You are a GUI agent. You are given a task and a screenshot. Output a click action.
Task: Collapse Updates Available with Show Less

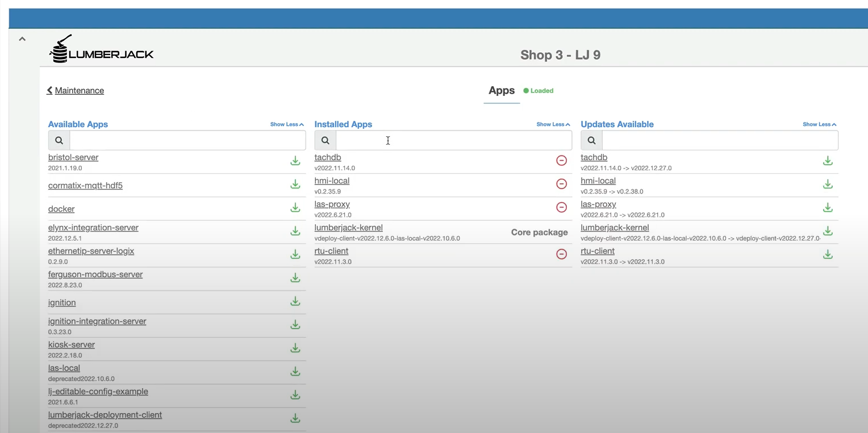pyautogui.click(x=819, y=124)
